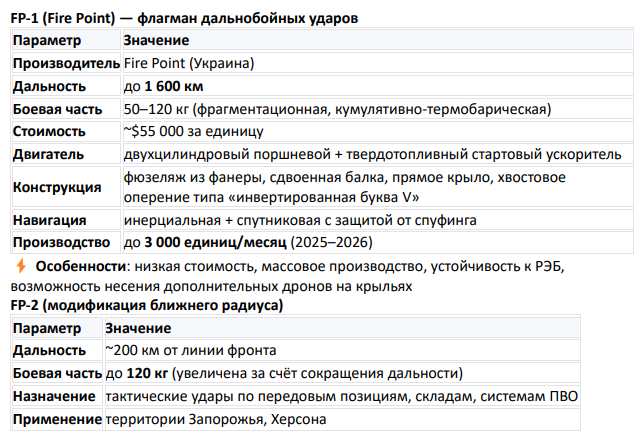This screenshot has width=635, height=431.
Task: Click the value Fire Point (Украина)
Action: click(x=189, y=63)
